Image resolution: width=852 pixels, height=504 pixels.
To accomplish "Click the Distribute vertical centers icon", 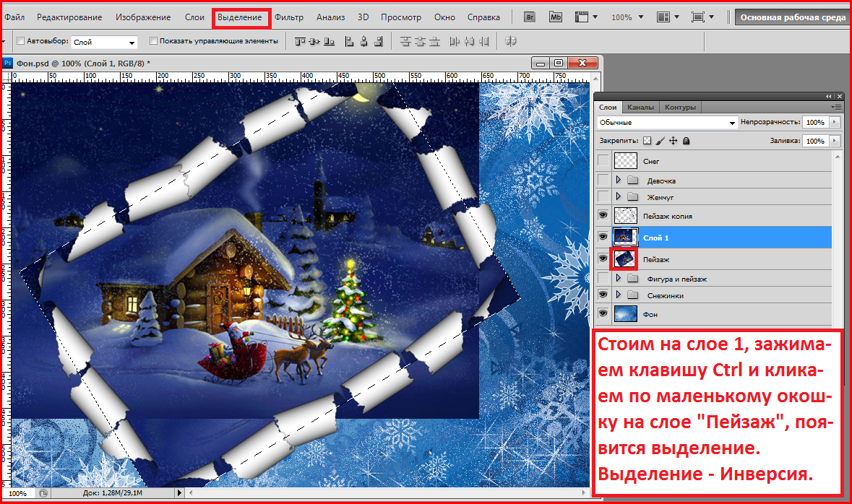I will (x=420, y=41).
